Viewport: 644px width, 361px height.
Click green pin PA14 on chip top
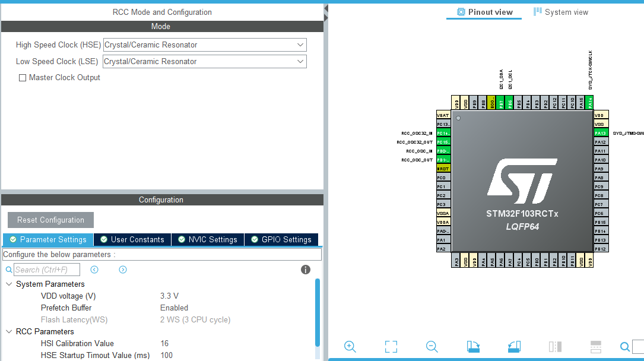(x=589, y=103)
